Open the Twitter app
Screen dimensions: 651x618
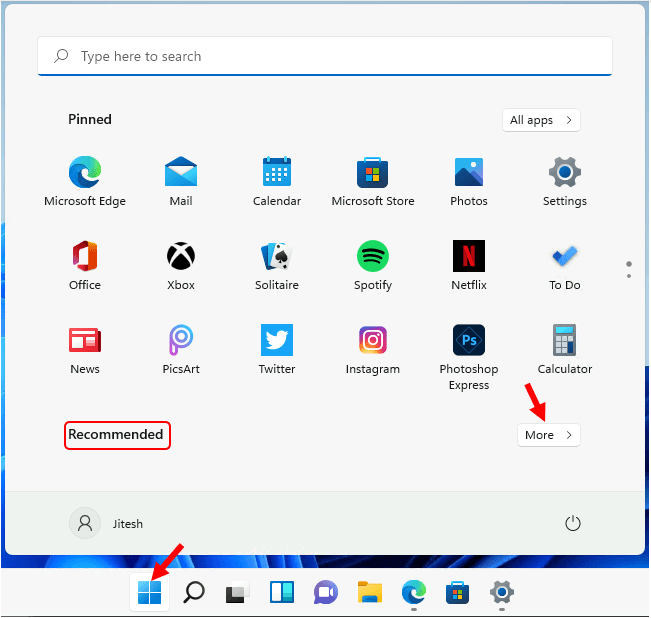pyautogui.click(x=277, y=349)
